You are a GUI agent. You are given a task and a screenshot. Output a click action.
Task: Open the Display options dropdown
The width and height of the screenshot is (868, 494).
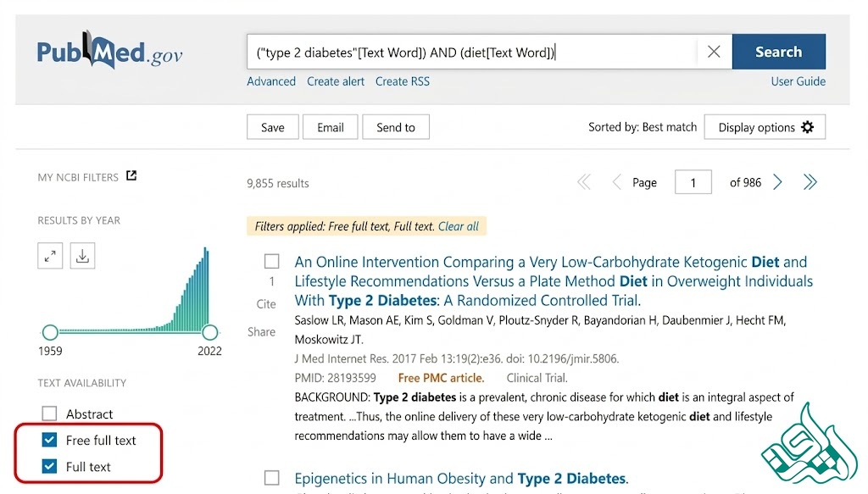(765, 127)
